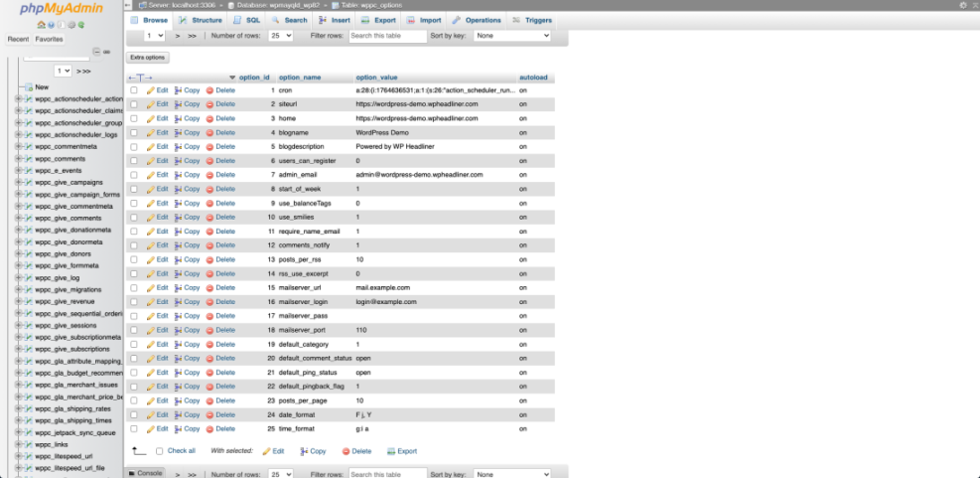Open the Search tab

[289, 20]
